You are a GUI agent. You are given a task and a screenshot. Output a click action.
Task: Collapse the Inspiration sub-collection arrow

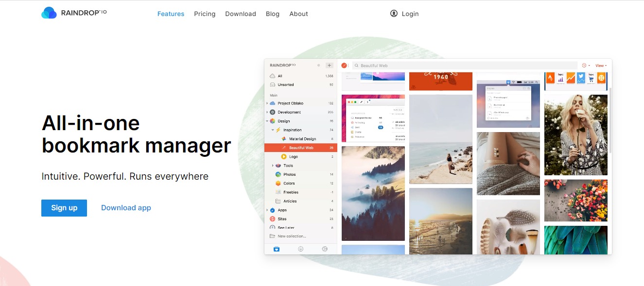click(x=273, y=130)
